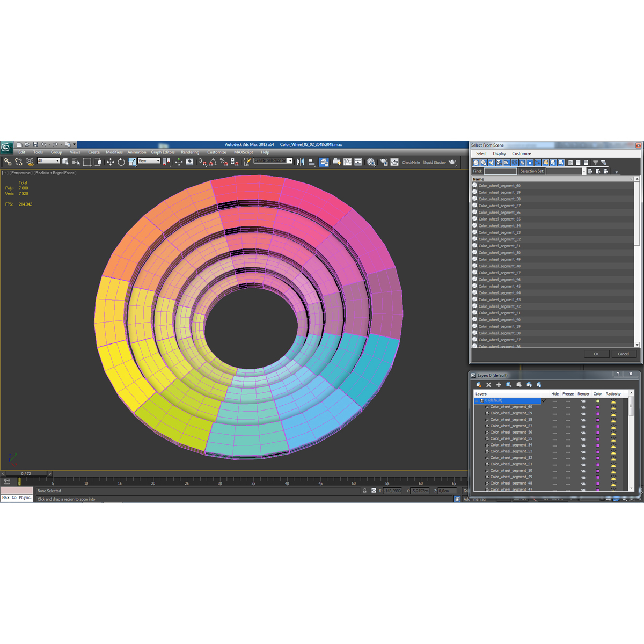Image resolution: width=644 pixels, height=644 pixels.
Task: Click Cancel in the Select From Scene dialog
Action: [x=624, y=354]
